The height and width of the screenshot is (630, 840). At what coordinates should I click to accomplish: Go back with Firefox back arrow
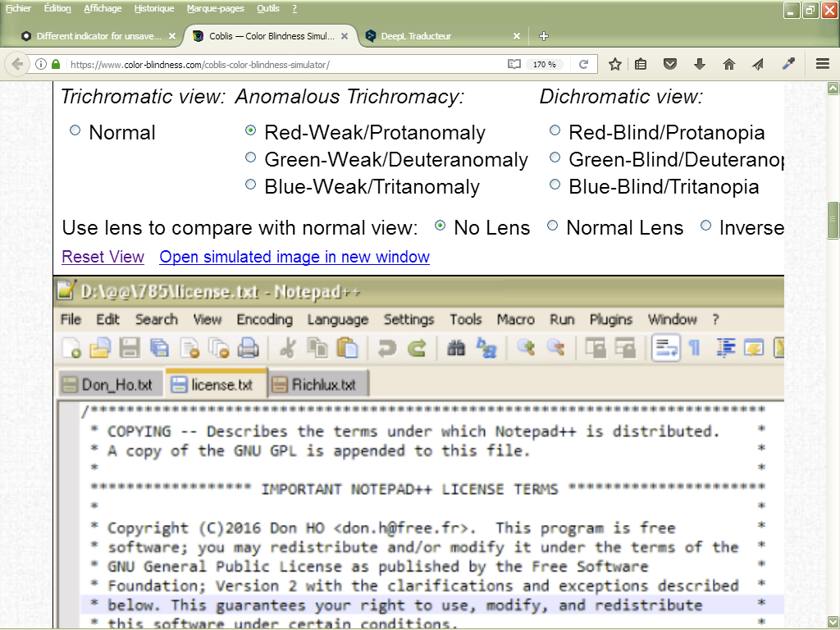pos(17,64)
